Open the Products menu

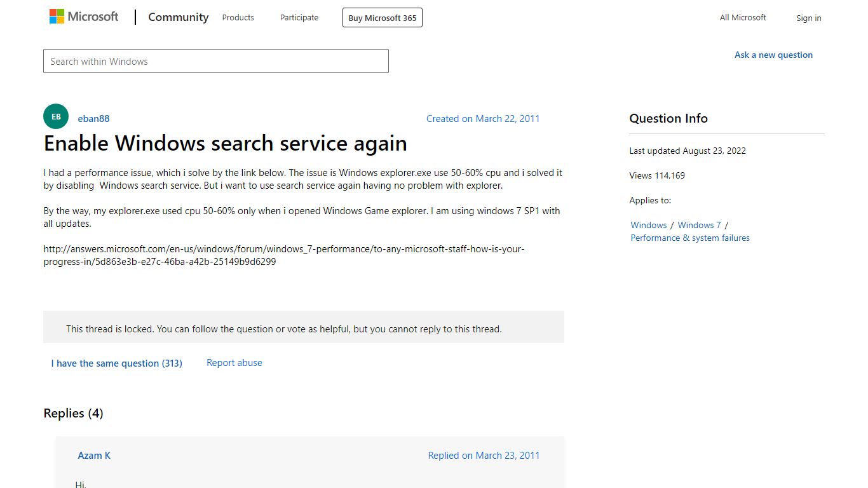pyautogui.click(x=238, y=17)
